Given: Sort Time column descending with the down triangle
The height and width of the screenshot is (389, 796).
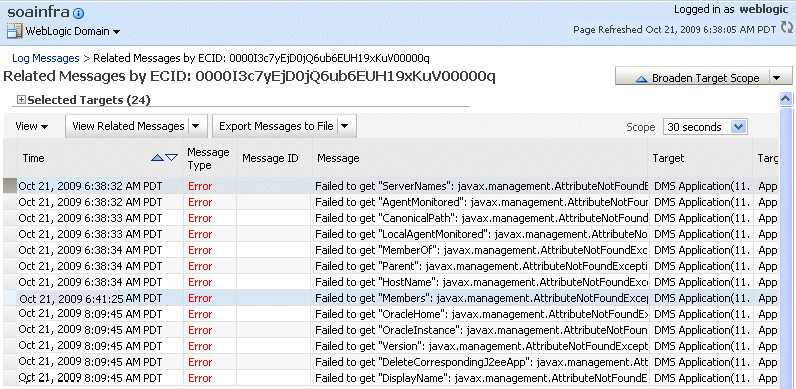Looking at the screenshot, I should click(x=172, y=158).
